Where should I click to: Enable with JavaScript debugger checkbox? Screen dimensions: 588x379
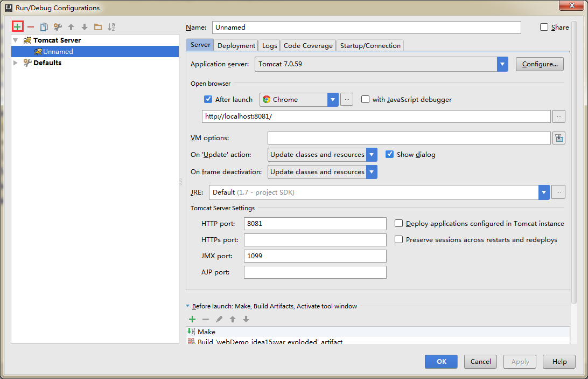(365, 99)
